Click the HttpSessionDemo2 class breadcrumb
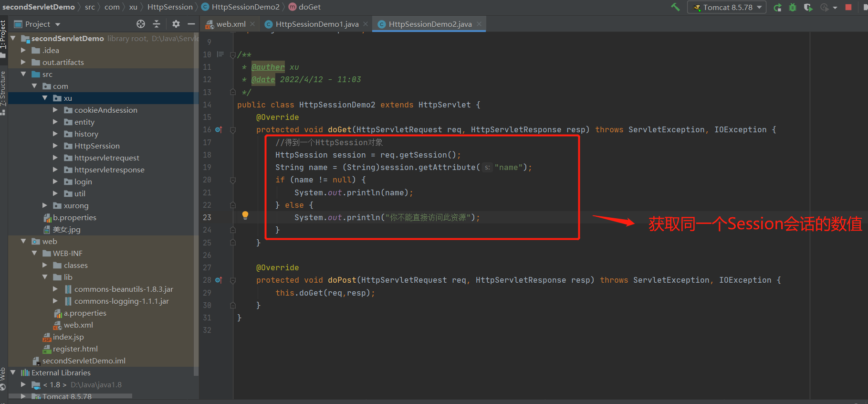The image size is (868, 404). 241,7
